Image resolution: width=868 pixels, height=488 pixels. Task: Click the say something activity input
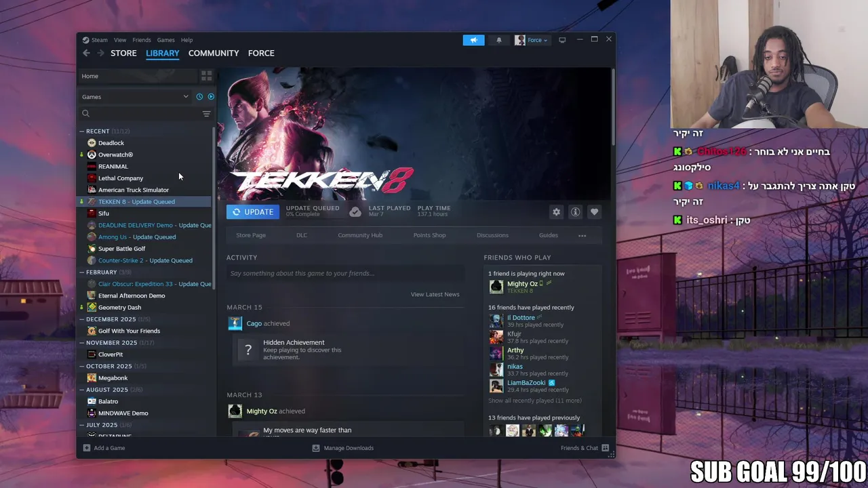pyautogui.click(x=346, y=273)
